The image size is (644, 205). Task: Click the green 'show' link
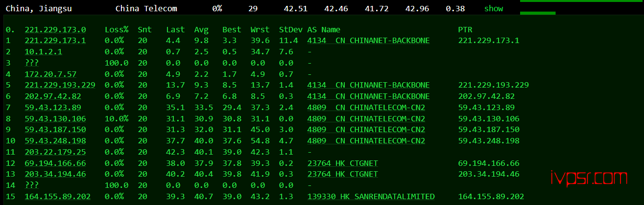click(494, 9)
